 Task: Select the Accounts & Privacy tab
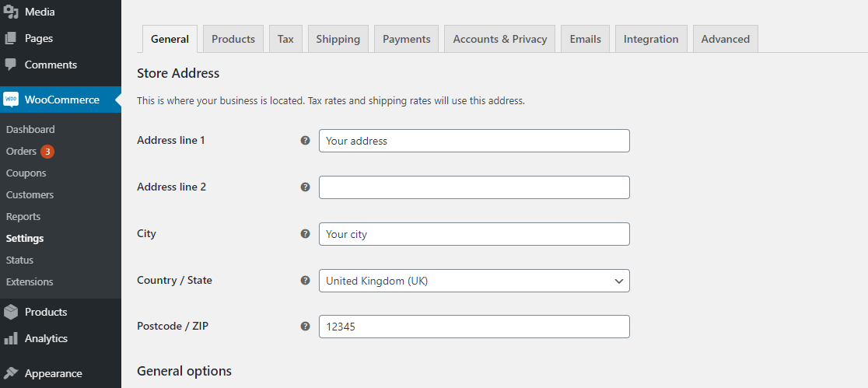pyautogui.click(x=500, y=39)
